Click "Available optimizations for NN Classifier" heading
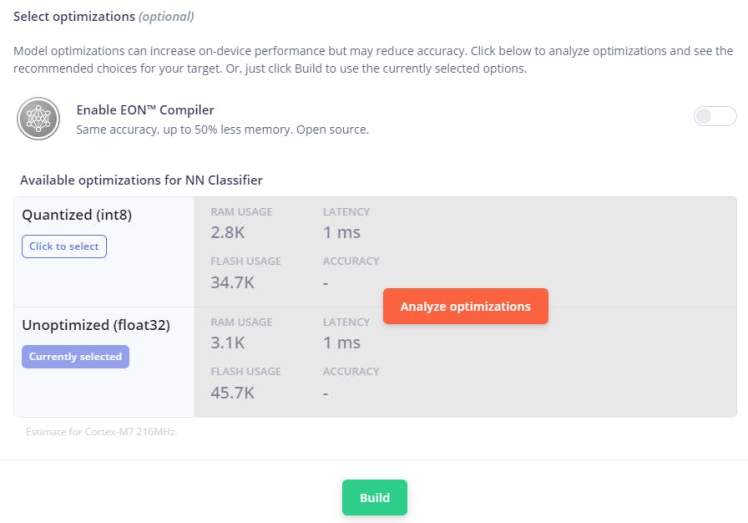This screenshot has width=748, height=523. tap(141, 180)
